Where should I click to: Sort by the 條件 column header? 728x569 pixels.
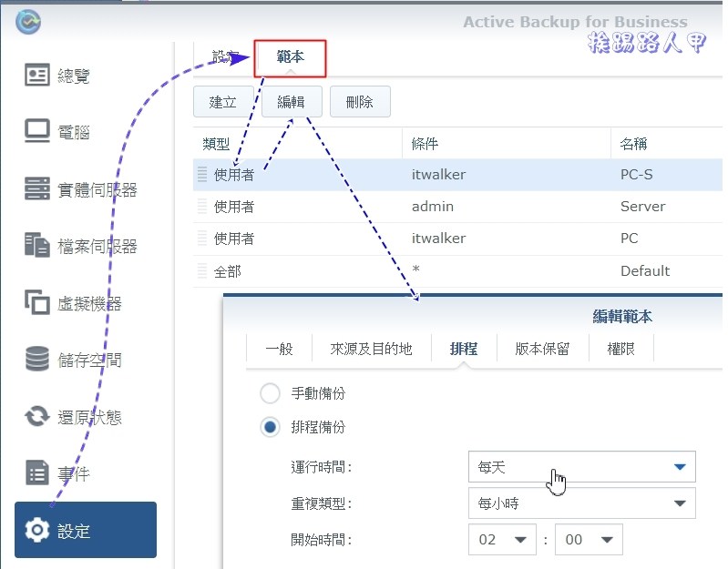point(507,143)
